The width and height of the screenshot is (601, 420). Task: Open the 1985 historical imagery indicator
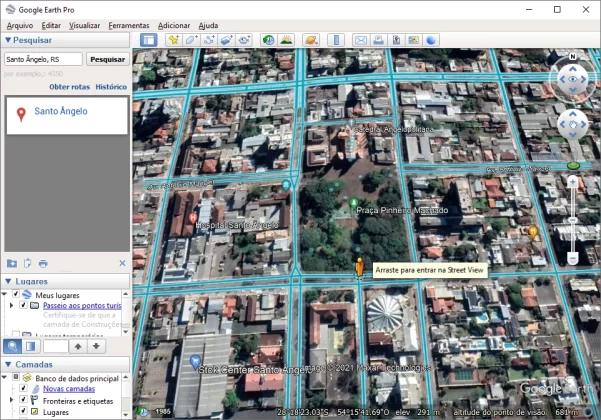[157, 412]
